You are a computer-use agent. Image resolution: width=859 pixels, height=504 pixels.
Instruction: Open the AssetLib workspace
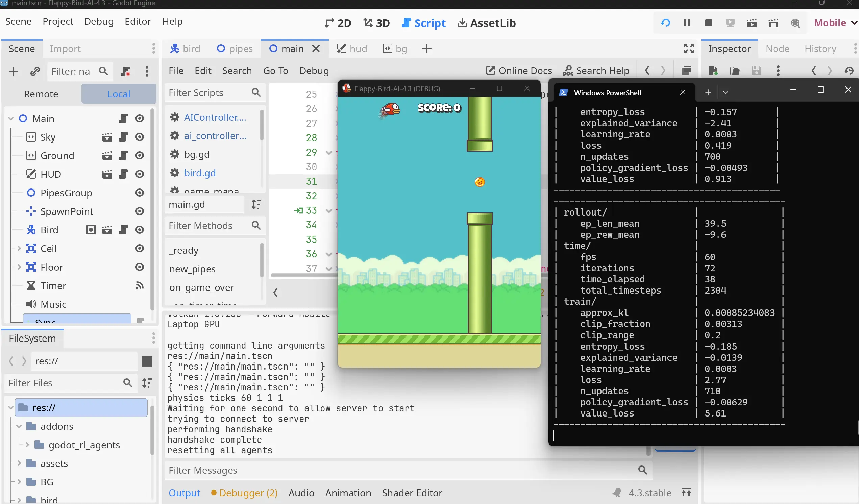[486, 23]
